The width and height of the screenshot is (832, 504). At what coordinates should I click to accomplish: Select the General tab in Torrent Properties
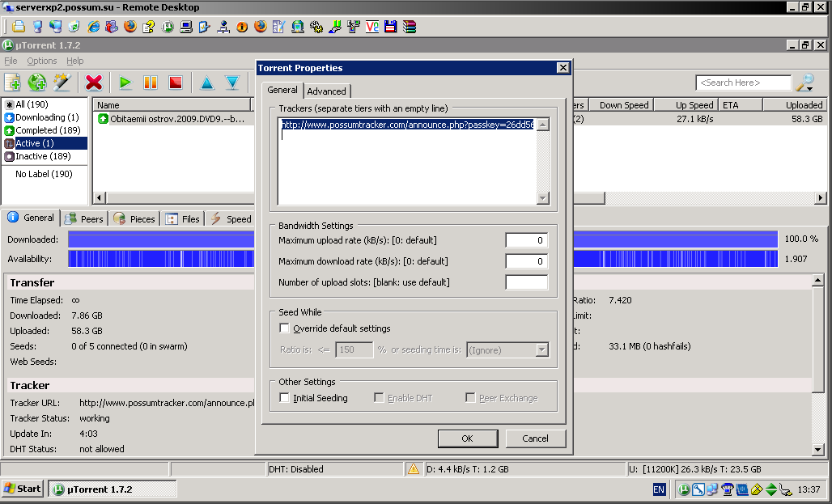[x=282, y=90]
